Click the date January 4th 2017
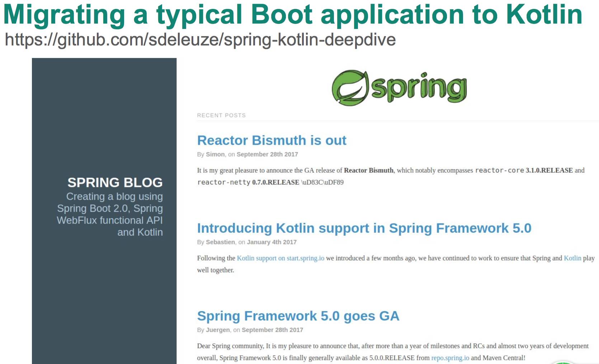Viewport: 599px width, 364px height. pos(272,242)
